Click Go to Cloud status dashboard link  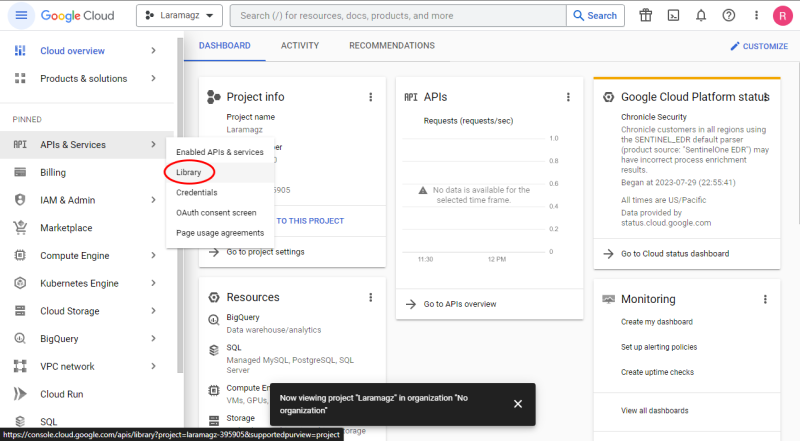tap(675, 254)
